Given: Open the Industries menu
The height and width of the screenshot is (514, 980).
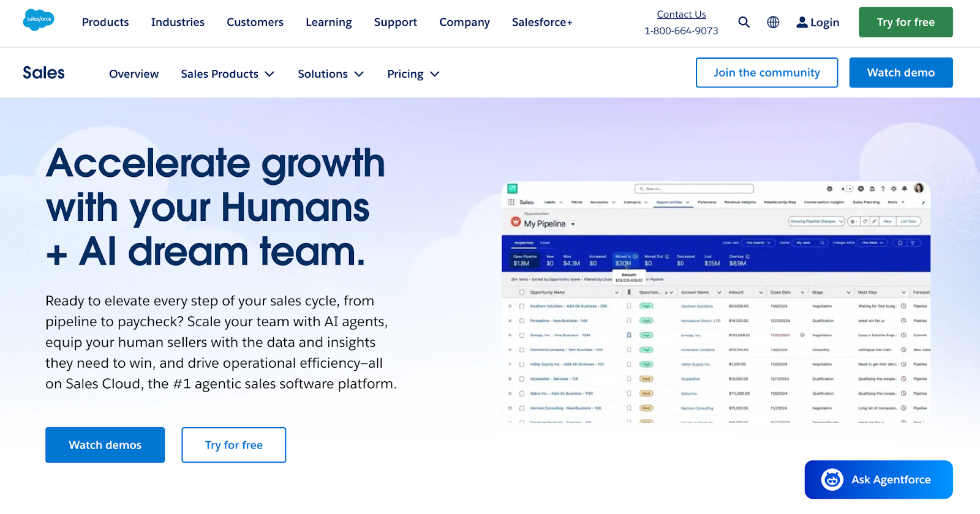Looking at the screenshot, I should coord(178,22).
